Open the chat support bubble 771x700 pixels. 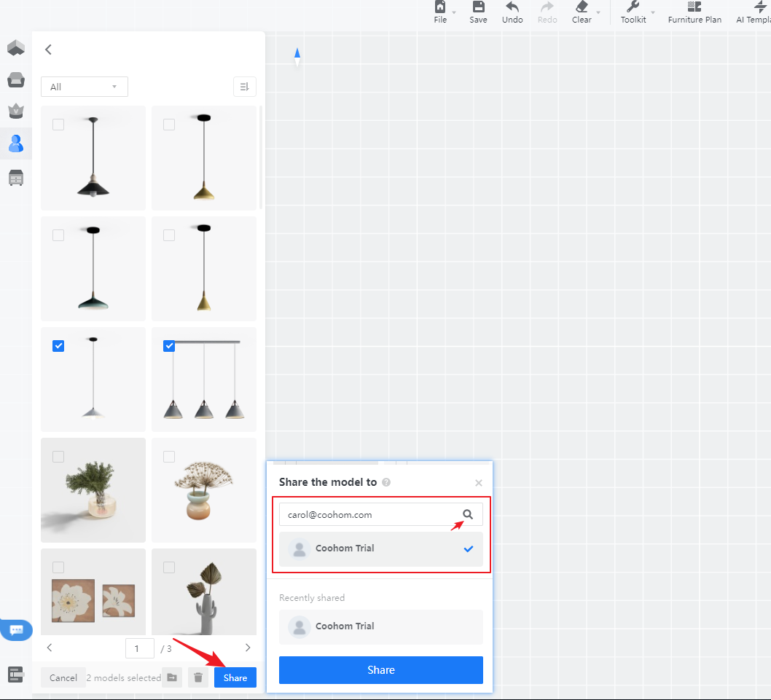pyautogui.click(x=16, y=629)
